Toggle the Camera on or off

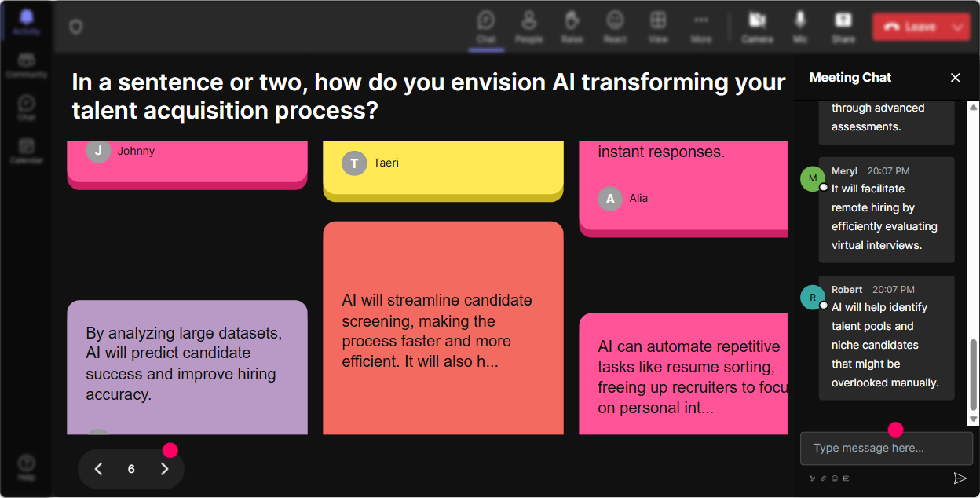click(x=757, y=27)
